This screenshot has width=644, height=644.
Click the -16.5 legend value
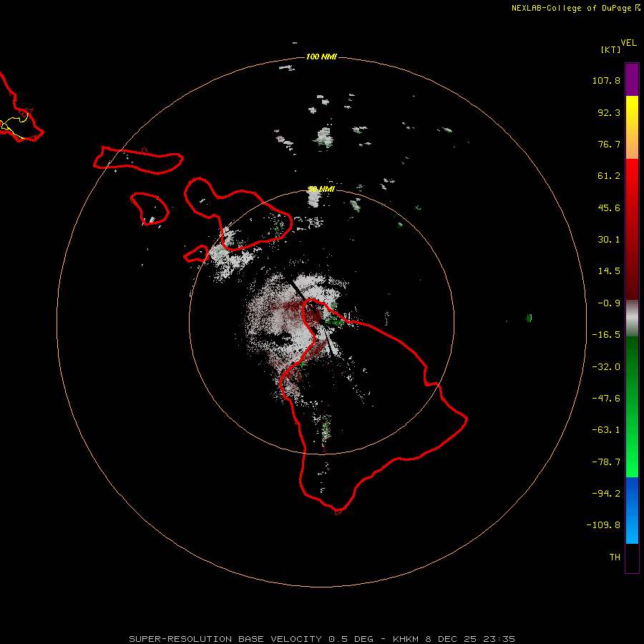(x=606, y=335)
